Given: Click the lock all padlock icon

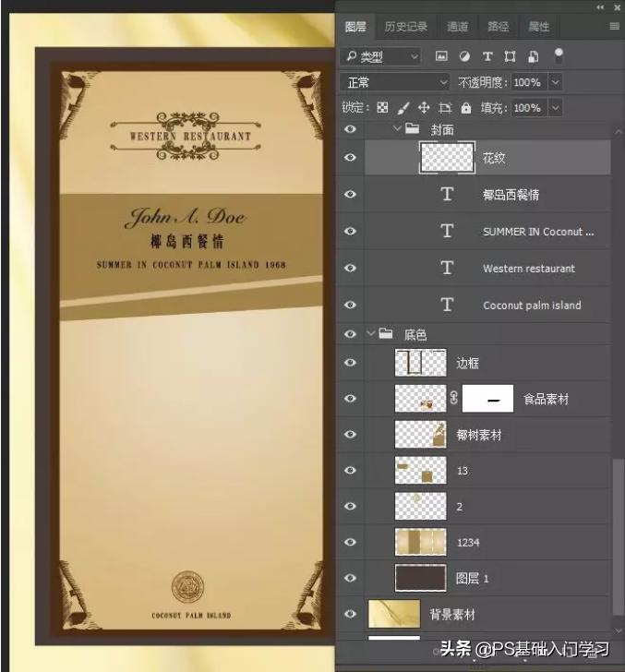Looking at the screenshot, I should pyautogui.click(x=466, y=108).
